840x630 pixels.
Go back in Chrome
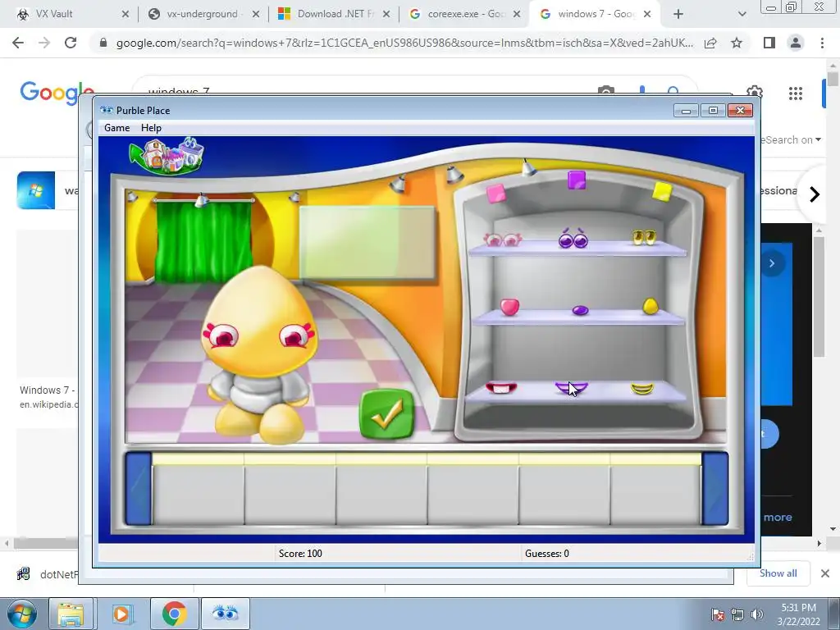point(18,43)
